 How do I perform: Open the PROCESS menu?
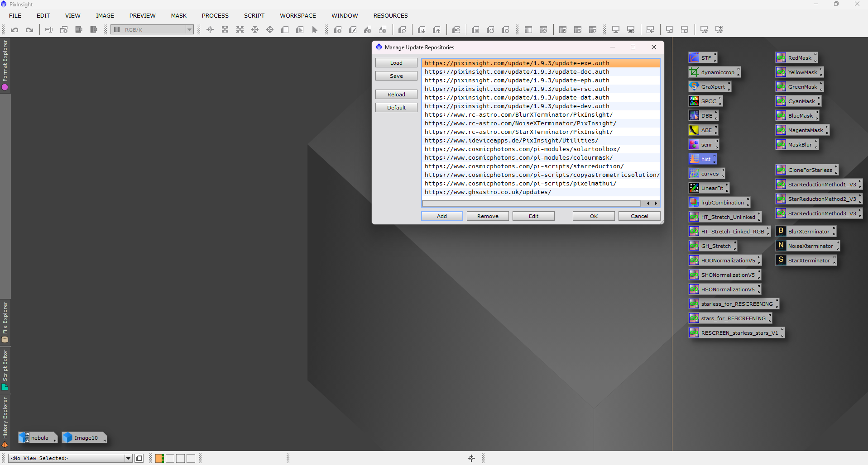click(215, 15)
